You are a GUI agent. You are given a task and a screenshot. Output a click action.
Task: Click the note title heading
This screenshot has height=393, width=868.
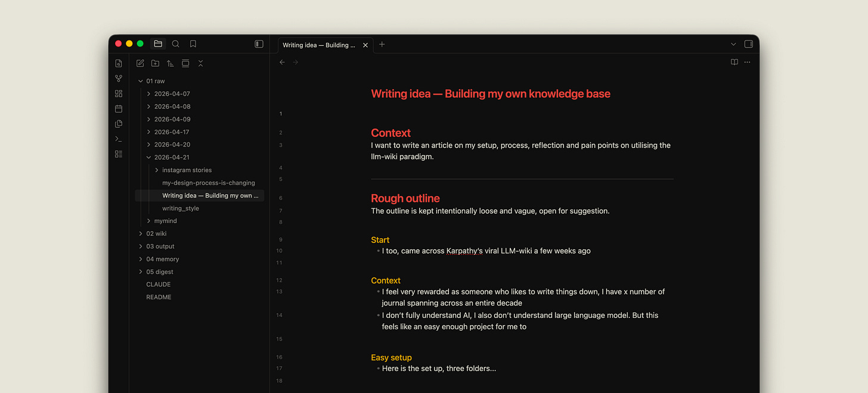[x=491, y=93]
